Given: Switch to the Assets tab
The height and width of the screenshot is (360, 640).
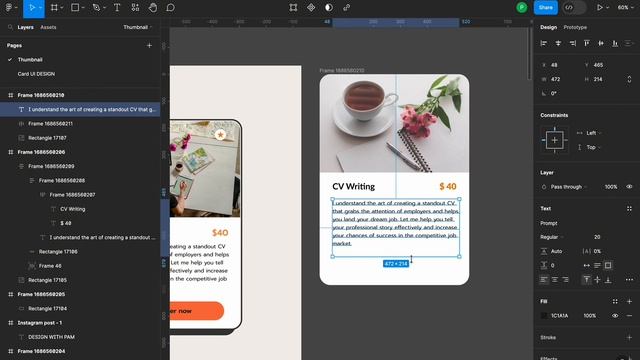Looking at the screenshot, I should 48,27.
